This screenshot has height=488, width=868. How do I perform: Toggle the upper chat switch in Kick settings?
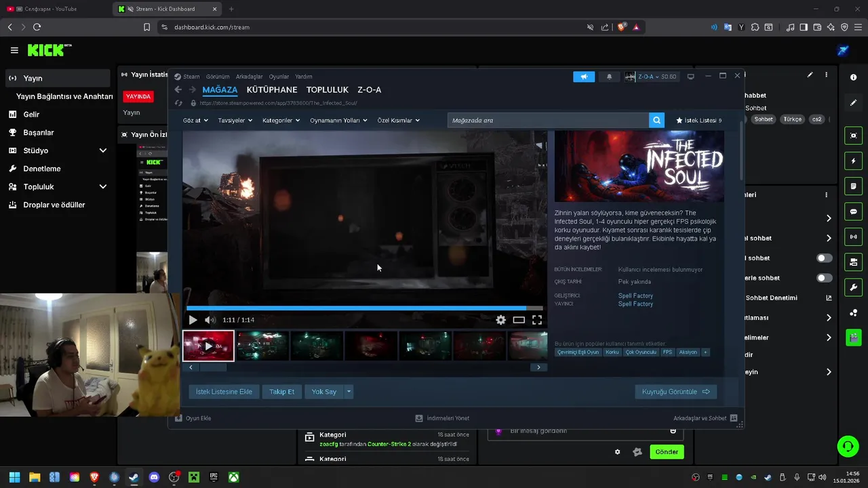(824, 258)
